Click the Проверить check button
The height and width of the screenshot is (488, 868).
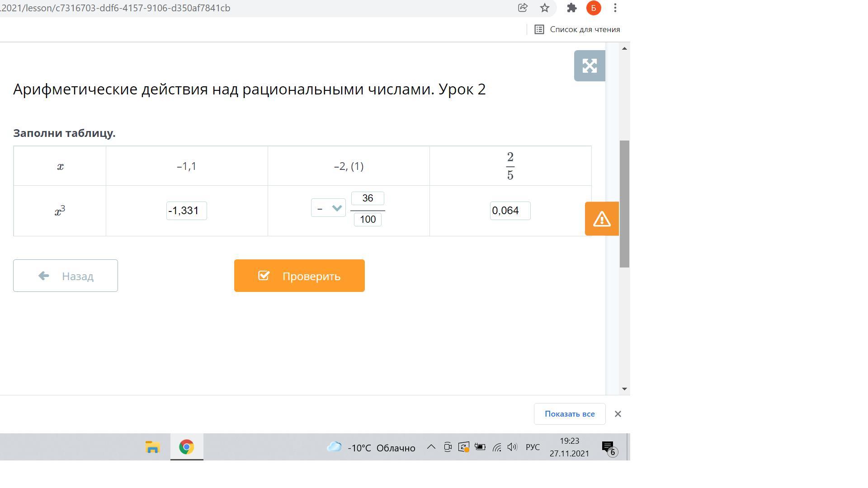point(299,276)
